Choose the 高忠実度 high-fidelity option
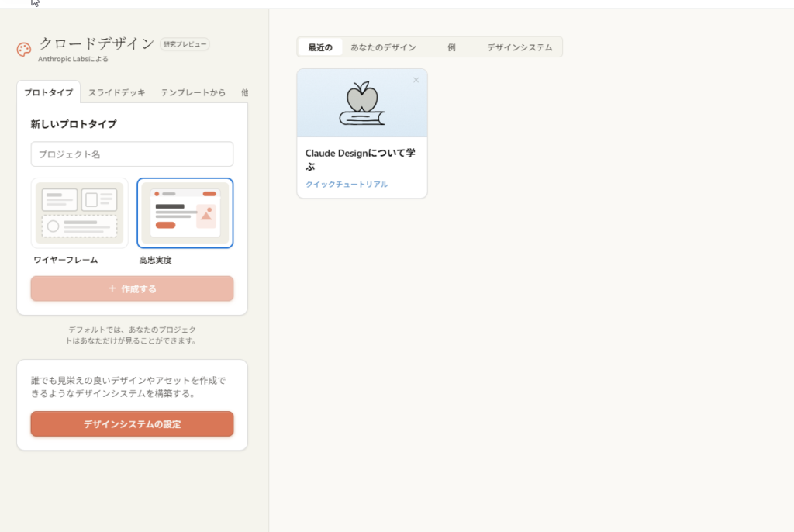 click(185, 213)
